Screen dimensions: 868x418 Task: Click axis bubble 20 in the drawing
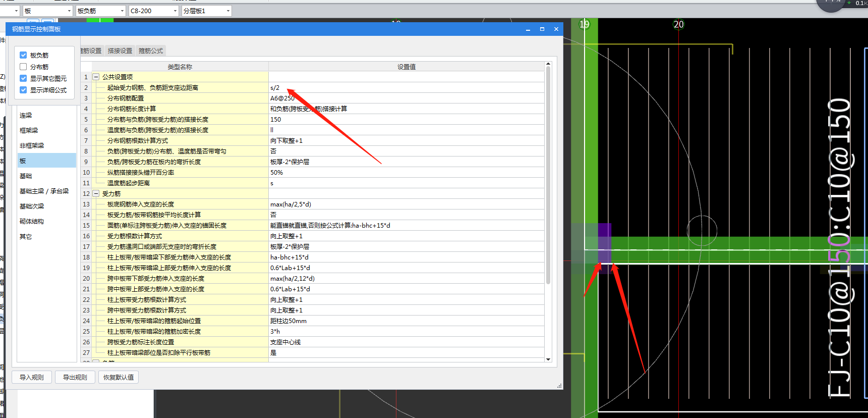679,24
